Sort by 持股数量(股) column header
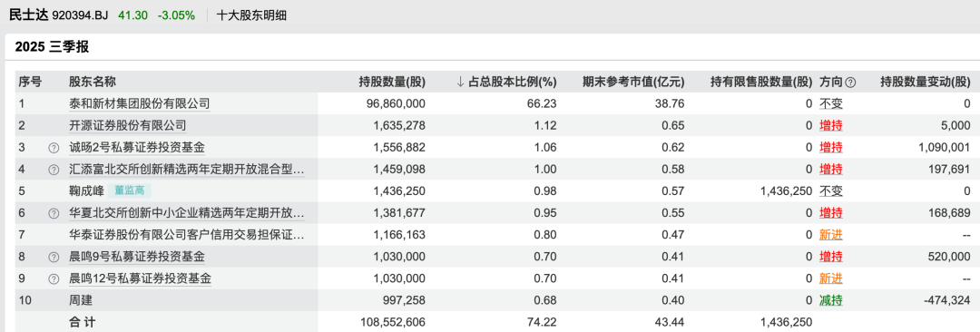The width and height of the screenshot is (980, 332). [392, 82]
